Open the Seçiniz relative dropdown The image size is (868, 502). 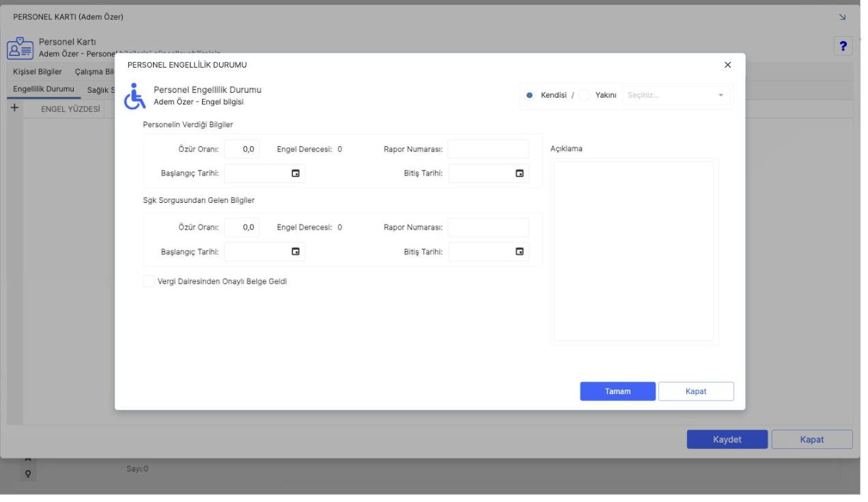pos(676,96)
